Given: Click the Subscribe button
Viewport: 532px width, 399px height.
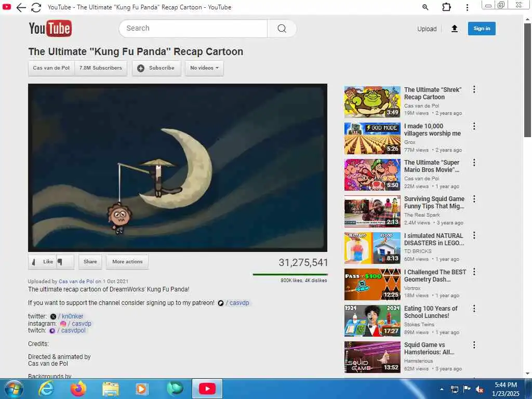Looking at the screenshot, I should tap(156, 68).
